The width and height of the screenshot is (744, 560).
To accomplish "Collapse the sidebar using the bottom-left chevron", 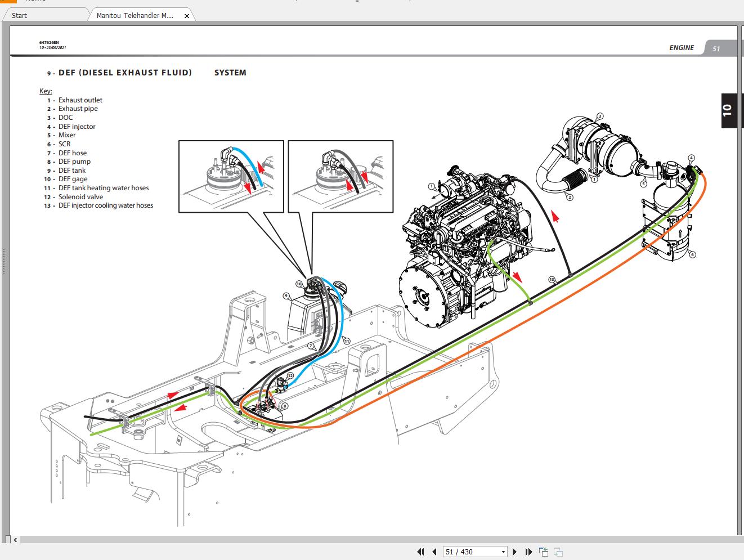I will [15, 539].
